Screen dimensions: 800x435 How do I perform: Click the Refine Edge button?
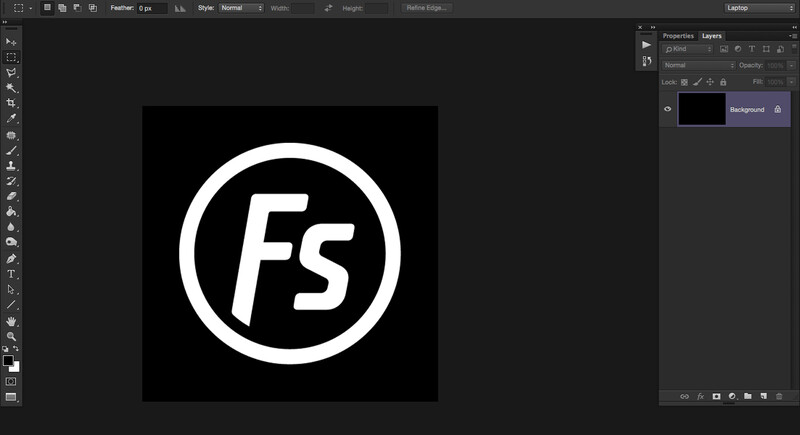pos(427,8)
